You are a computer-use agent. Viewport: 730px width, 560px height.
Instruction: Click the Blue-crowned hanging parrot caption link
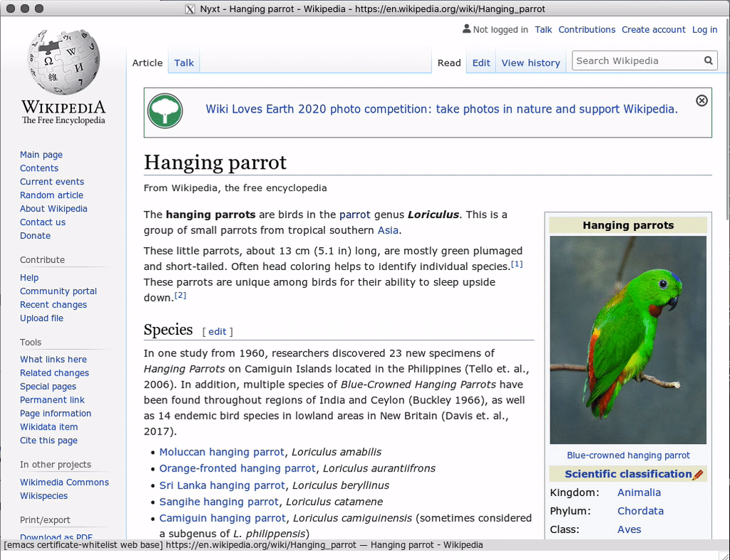click(x=628, y=455)
